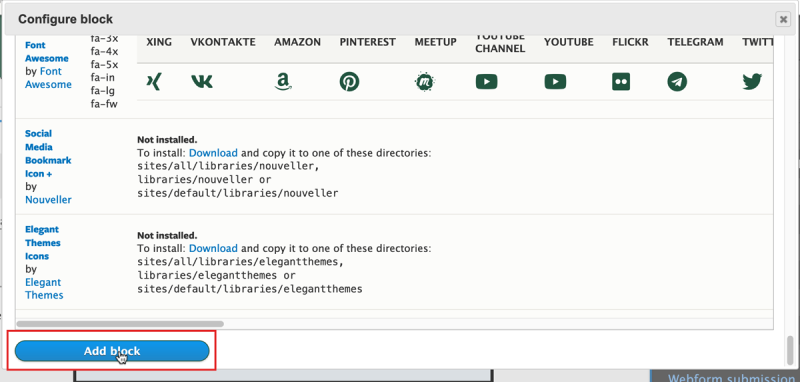This screenshot has height=382, width=800.
Task: Click the Xing icon
Action: 154,82
